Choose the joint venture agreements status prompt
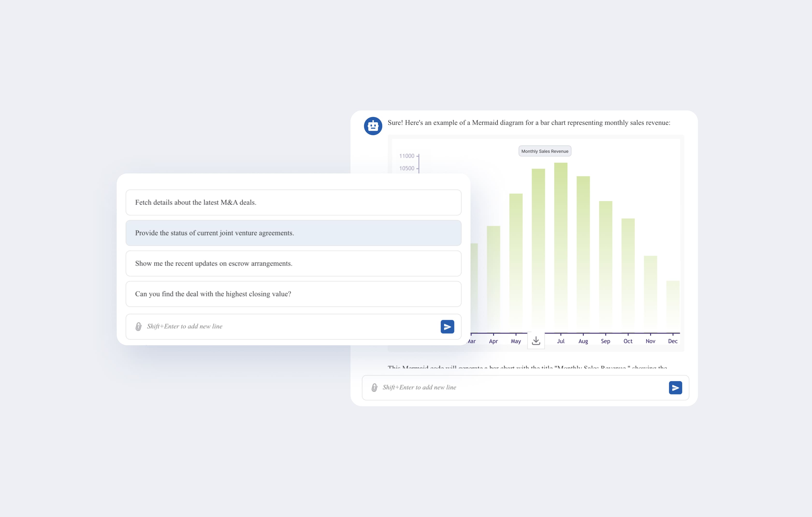Image resolution: width=812 pixels, height=517 pixels. [293, 233]
